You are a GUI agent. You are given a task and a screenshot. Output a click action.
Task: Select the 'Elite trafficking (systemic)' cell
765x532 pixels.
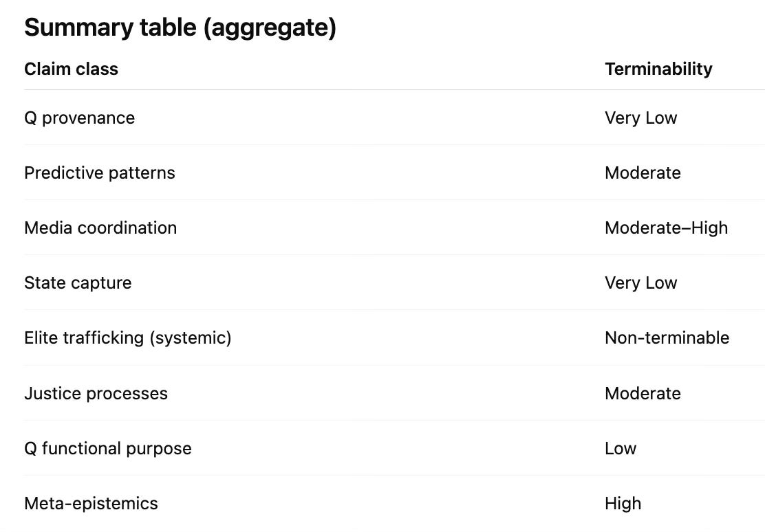tap(127, 337)
